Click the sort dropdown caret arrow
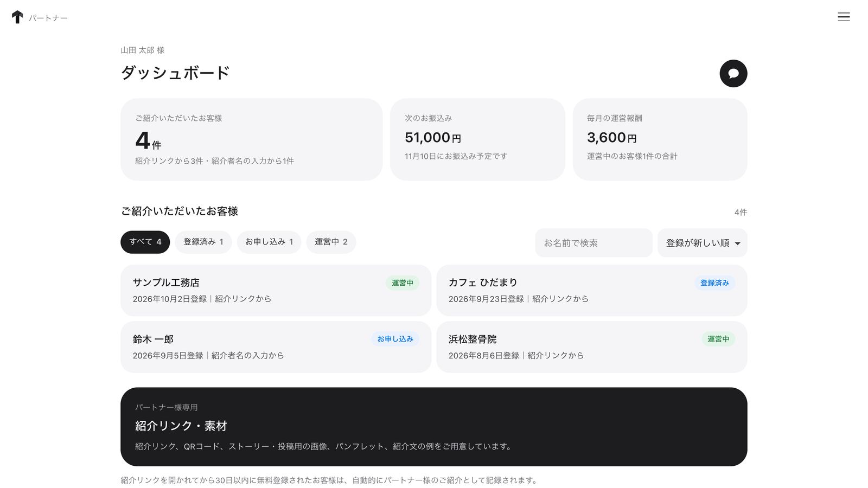The height and width of the screenshot is (488, 868). [737, 243]
